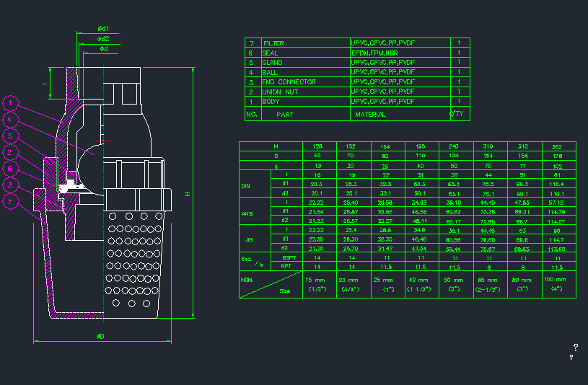The height and width of the screenshot is (385, 588).
Task: Select the MATERIAL column header
Action: click(370, 114)
